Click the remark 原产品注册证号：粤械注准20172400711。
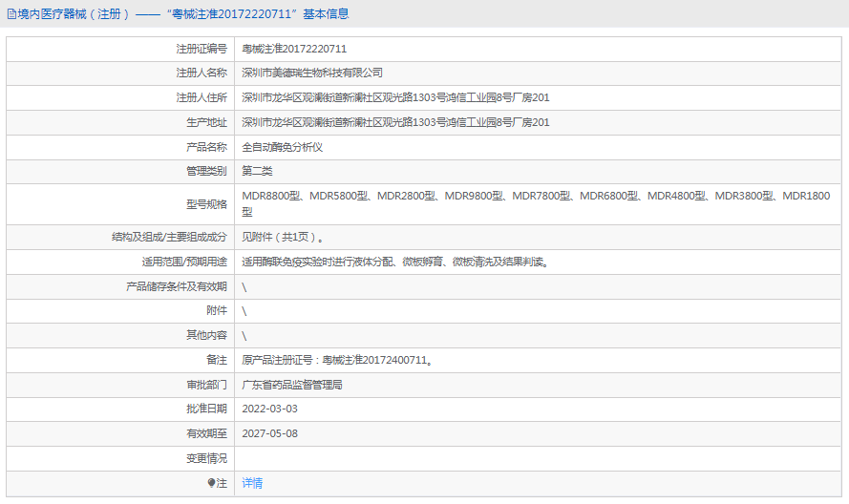849x504 pixels. [x=337, y=360]
